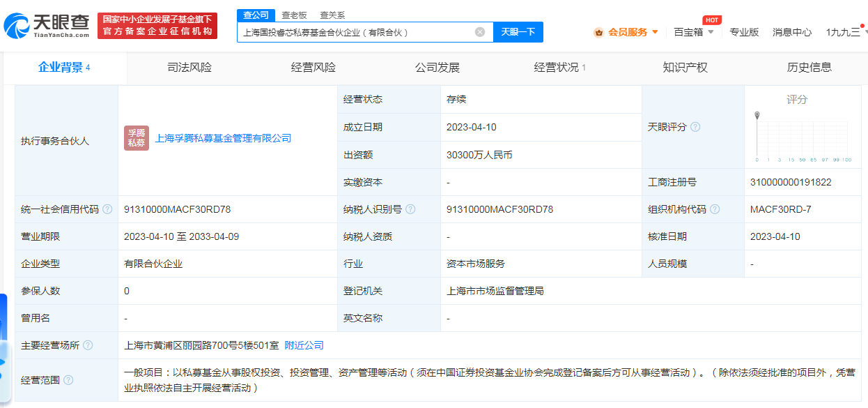
Task: Open the 附近公司 link
Action: (x=304, y=345)
